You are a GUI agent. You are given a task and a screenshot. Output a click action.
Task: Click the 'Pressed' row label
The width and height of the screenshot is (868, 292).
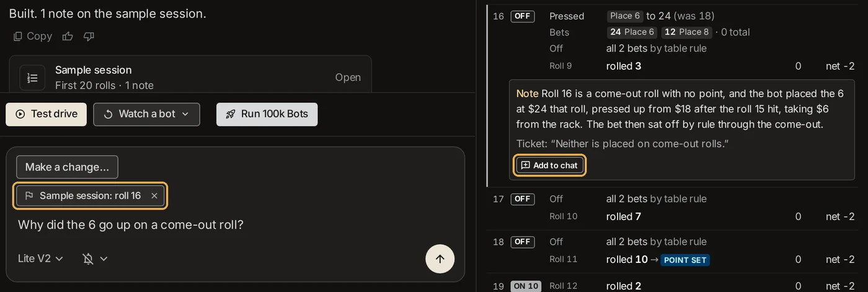click(x=567, y=16)
